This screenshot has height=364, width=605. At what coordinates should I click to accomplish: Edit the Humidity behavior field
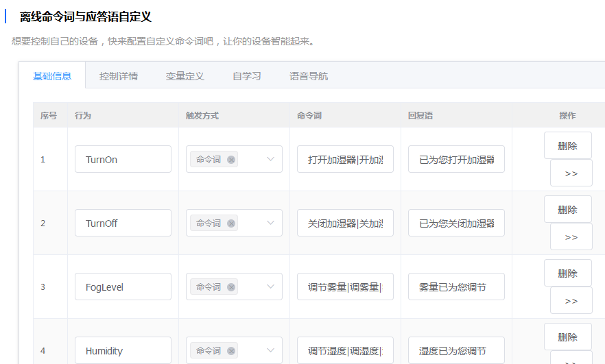pos(123,350)
